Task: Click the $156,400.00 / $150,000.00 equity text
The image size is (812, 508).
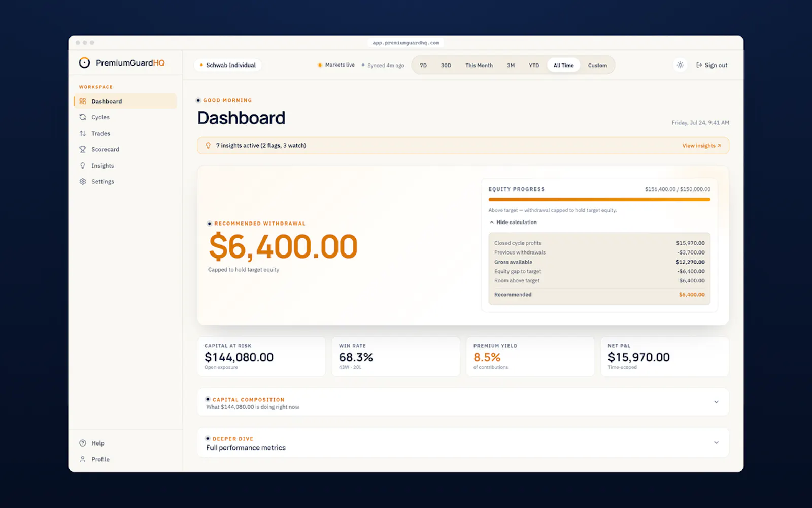Action: [x=678, y=189]
